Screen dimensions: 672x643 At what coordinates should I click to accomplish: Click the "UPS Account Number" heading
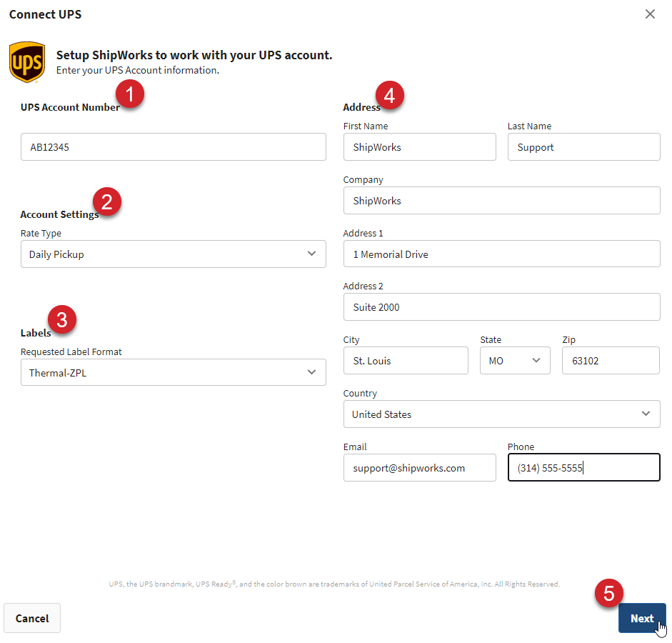tap(70, 108)
